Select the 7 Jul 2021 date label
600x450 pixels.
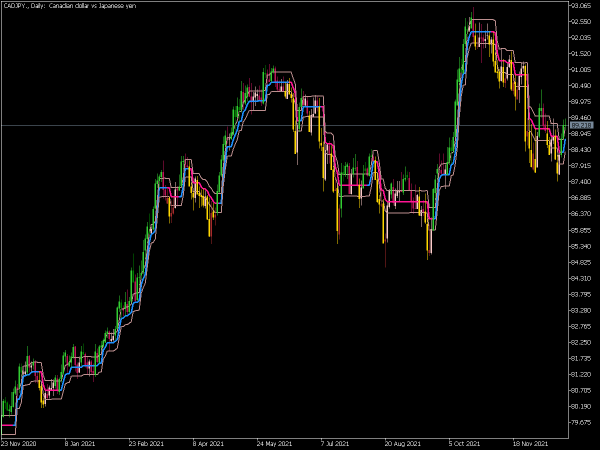click(x=336, y=444)
